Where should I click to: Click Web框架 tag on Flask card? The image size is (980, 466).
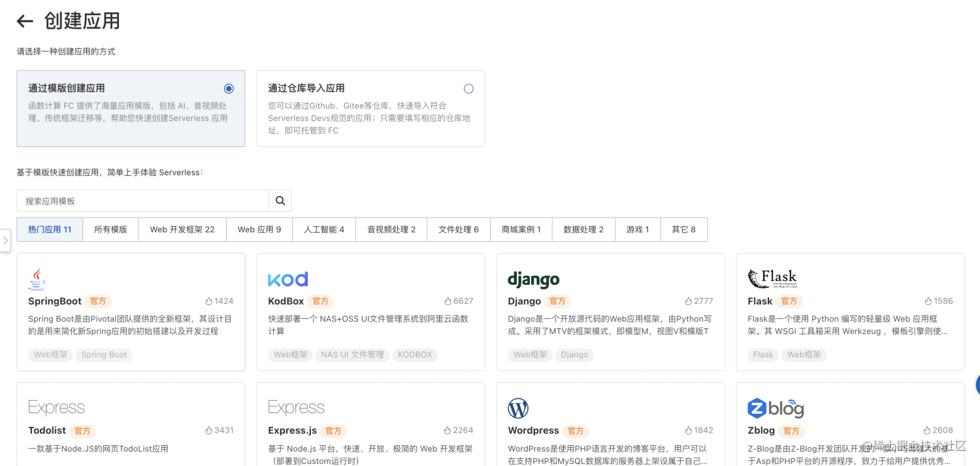pyautogui.click(x=804, y=355)
